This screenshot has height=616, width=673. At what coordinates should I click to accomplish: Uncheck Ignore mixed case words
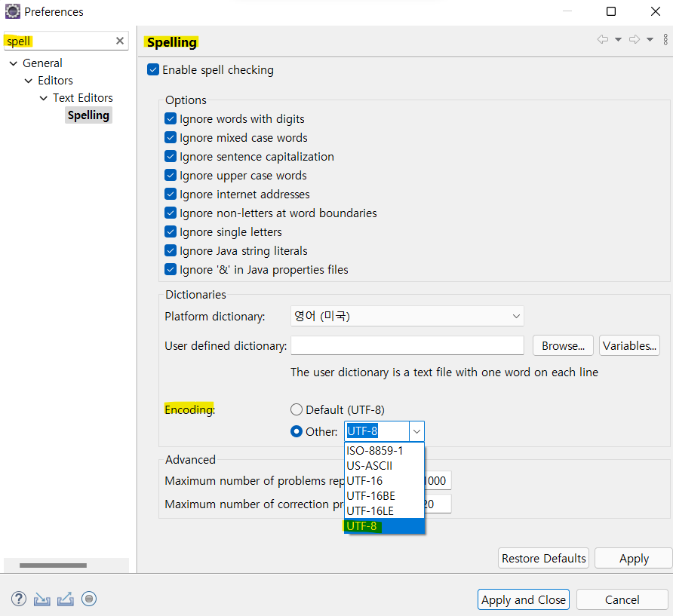pos(171,137)
